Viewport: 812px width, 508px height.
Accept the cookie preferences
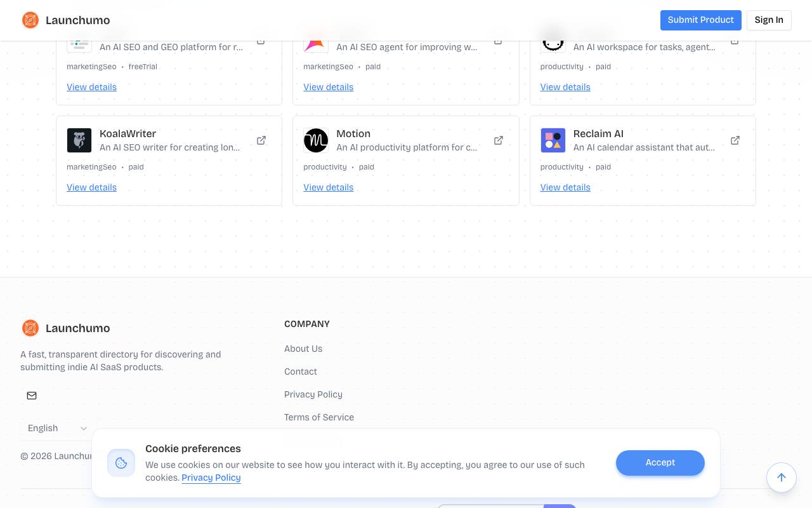660,463
